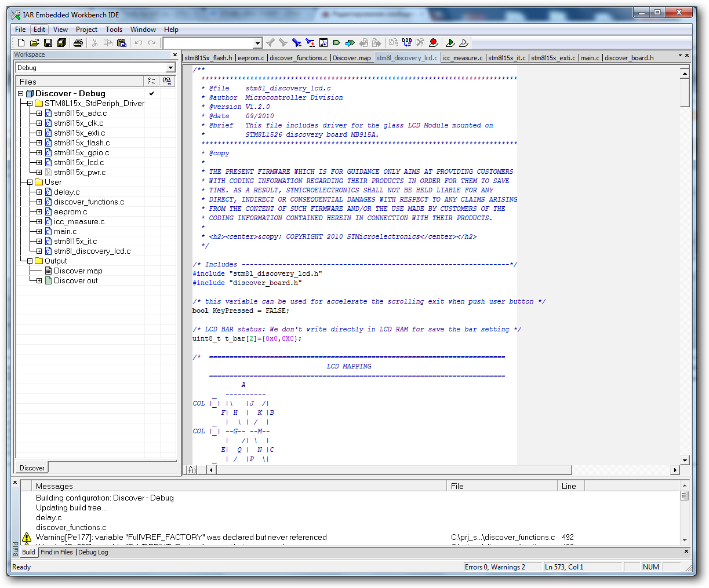Screen dimensions: 709x588
Task: Close the Workspace panel
Action: click(175, 55)
